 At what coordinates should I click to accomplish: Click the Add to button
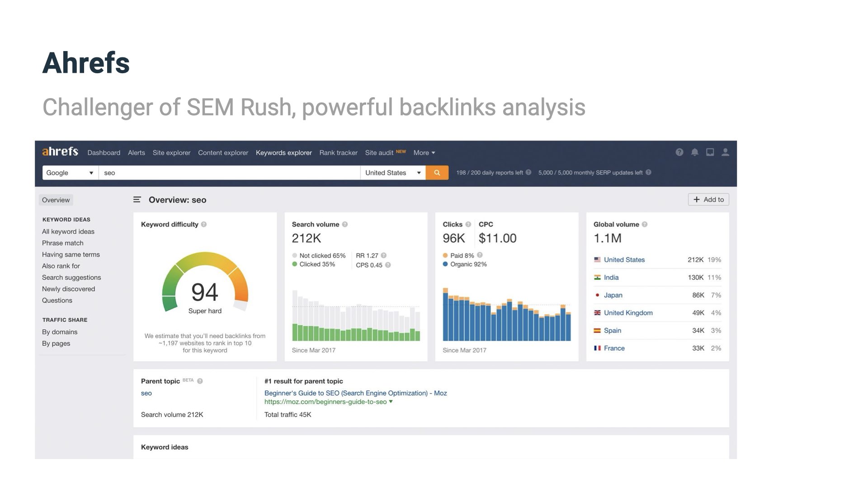click(708, 199)
